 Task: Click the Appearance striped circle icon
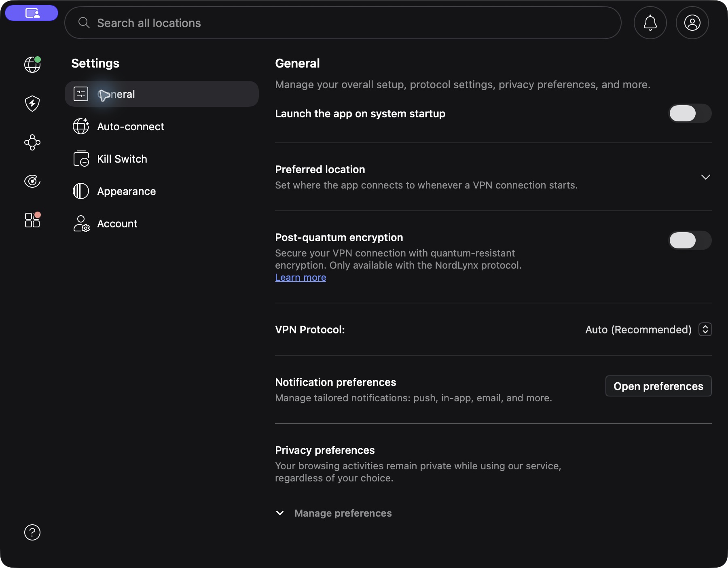(x=81, y=191)
